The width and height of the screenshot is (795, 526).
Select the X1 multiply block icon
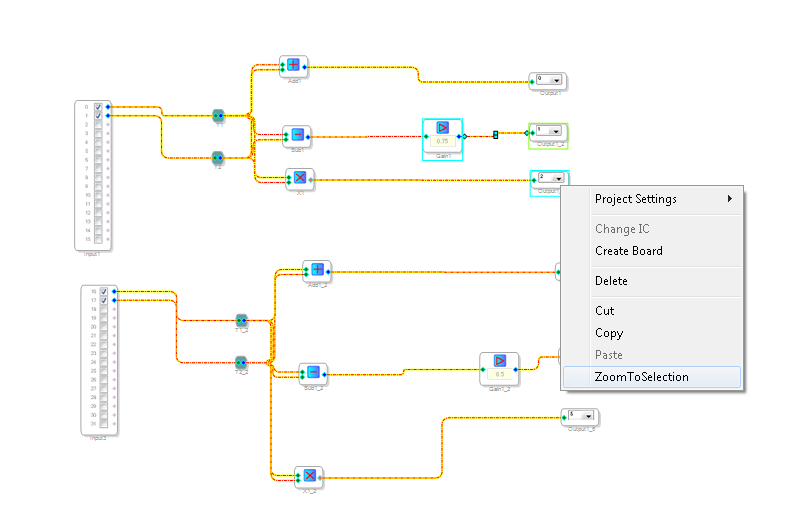[x=300, y=178]
